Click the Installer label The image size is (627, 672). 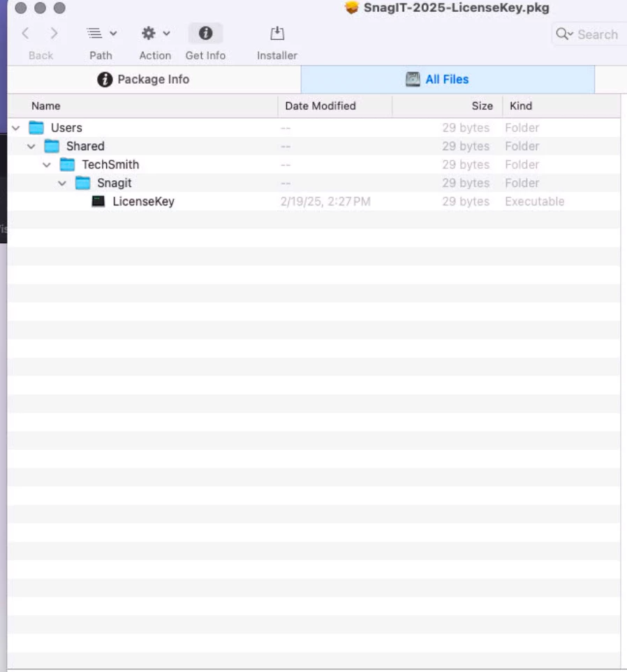[277, 56]
